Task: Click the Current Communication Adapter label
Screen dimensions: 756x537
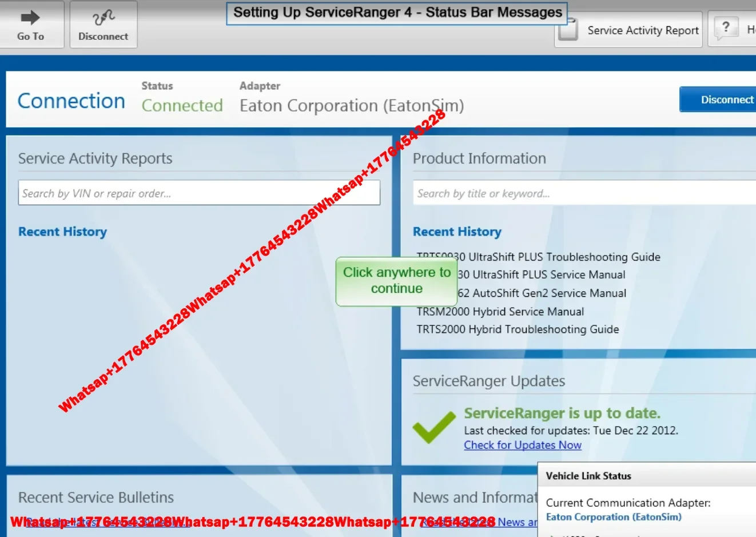Action: 628,503
